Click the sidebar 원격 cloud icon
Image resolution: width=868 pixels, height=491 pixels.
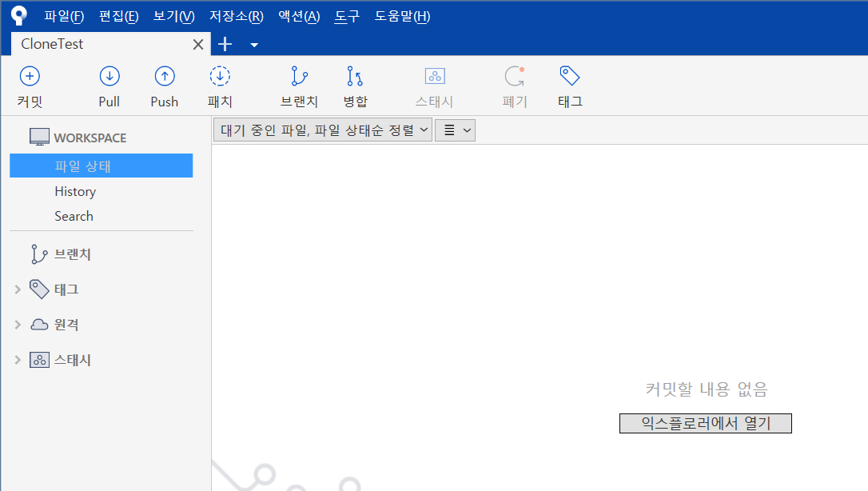point(39,325)
